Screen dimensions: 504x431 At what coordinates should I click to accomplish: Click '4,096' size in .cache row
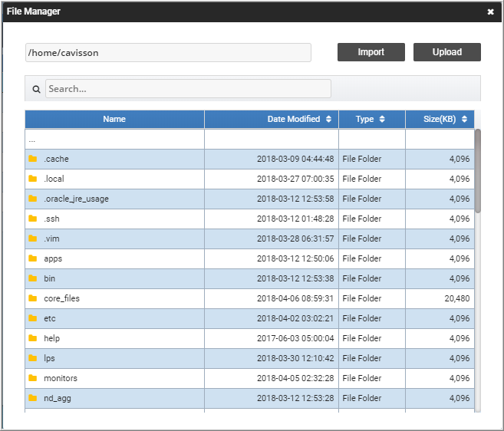coord(460,159)
